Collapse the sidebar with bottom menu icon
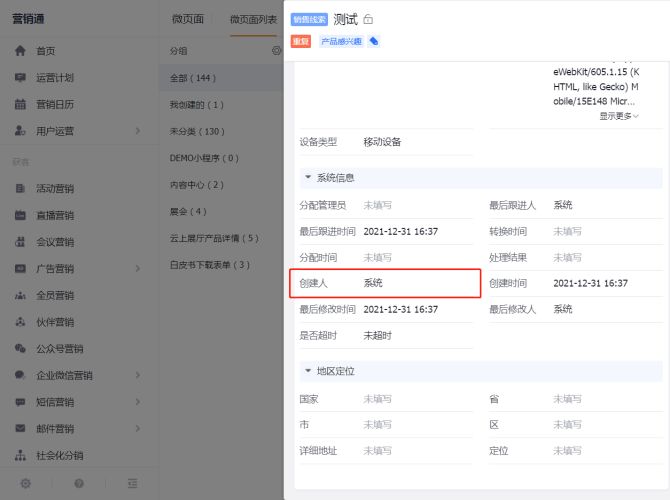Image resolution: width=670 pixels, height=500 pixels. point(132,483)
